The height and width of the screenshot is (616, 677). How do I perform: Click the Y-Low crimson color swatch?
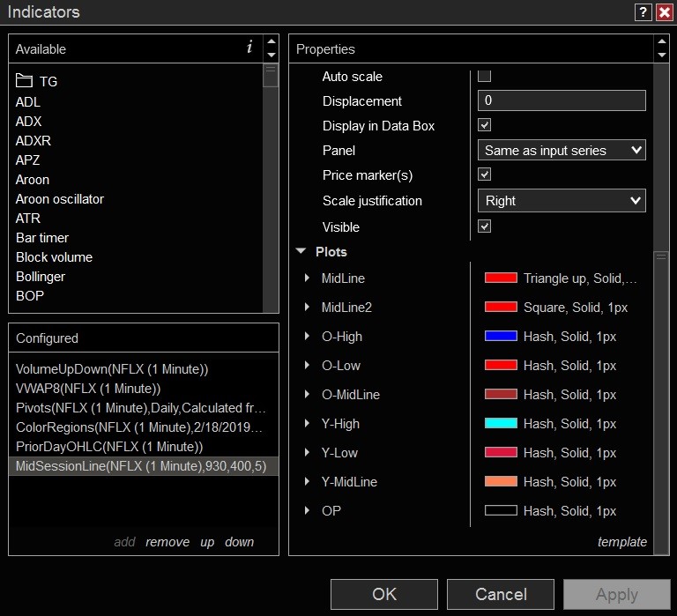501,452
